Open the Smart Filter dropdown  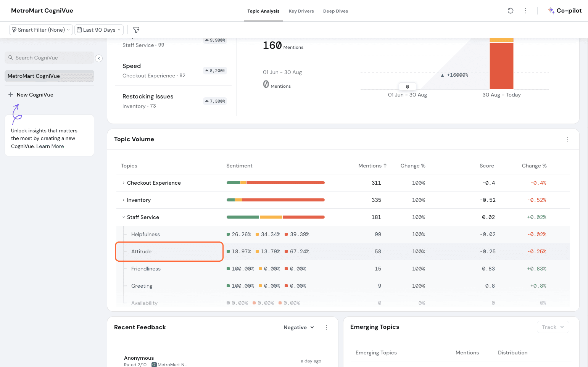click(x=41, y=30)
